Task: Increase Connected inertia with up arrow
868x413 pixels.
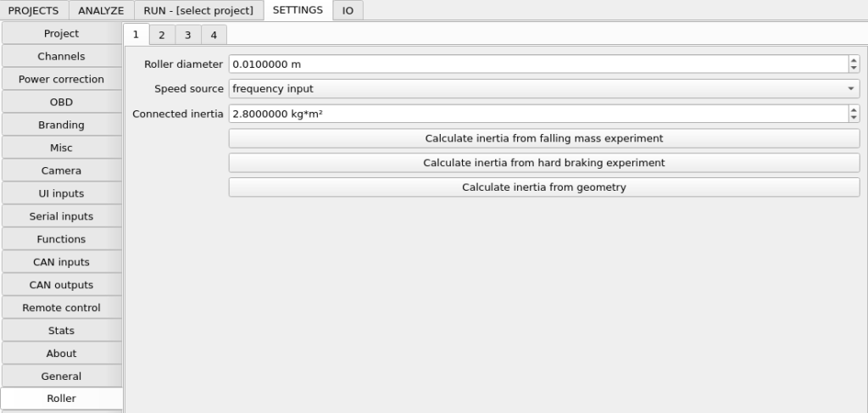Action: click(x=854, y=109)
